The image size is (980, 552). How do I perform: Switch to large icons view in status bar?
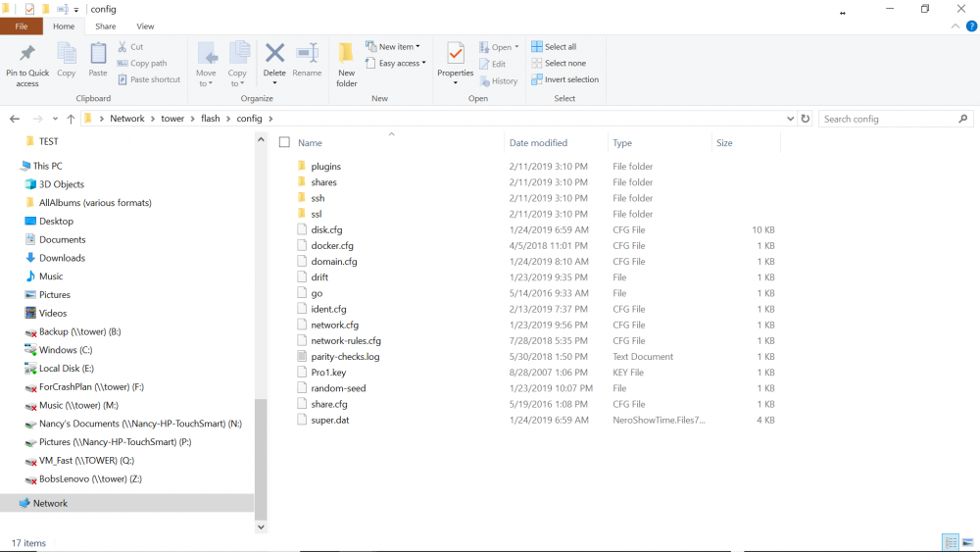tap(968, 542)
